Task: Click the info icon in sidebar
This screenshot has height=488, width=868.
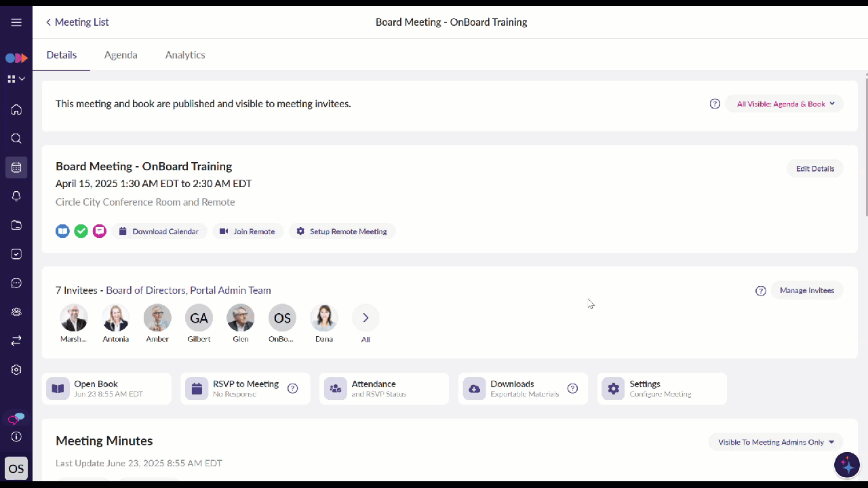Action: click(16, 437)
